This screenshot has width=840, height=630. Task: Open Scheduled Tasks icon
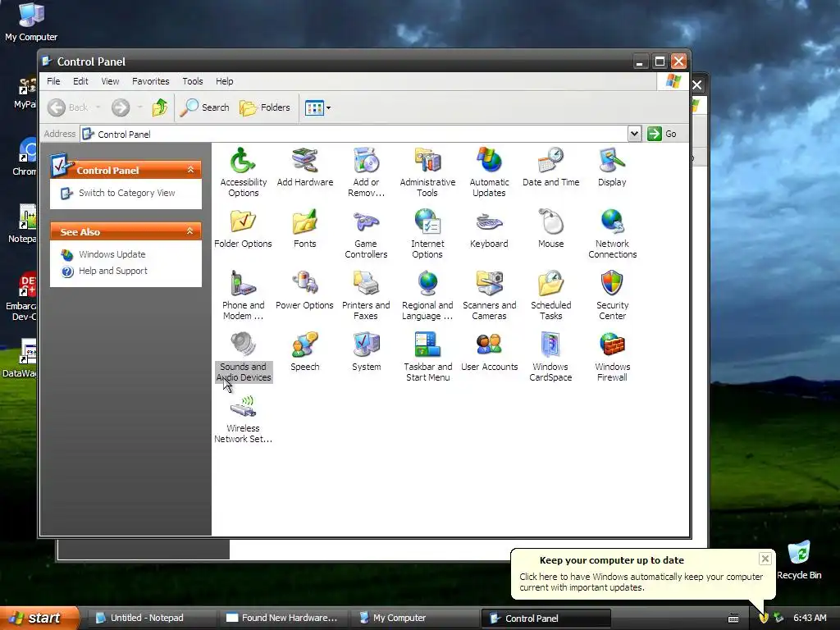(x=550, y=294)
